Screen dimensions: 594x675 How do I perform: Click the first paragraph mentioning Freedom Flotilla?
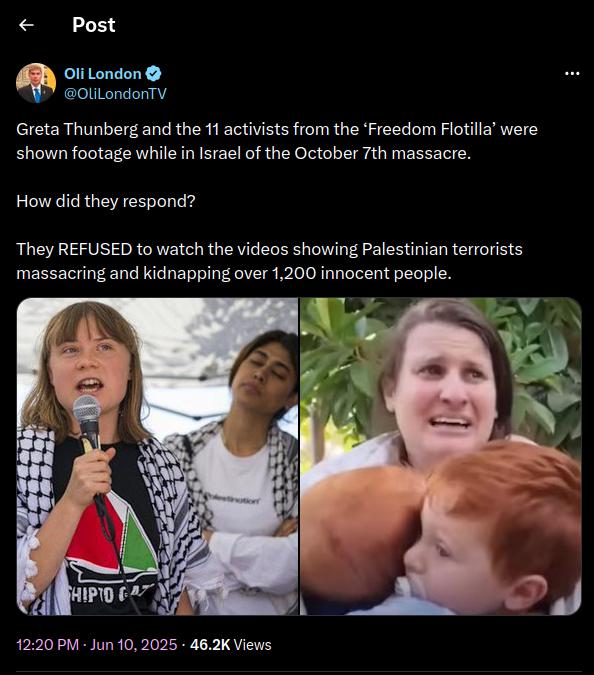[x=277, y=141]
